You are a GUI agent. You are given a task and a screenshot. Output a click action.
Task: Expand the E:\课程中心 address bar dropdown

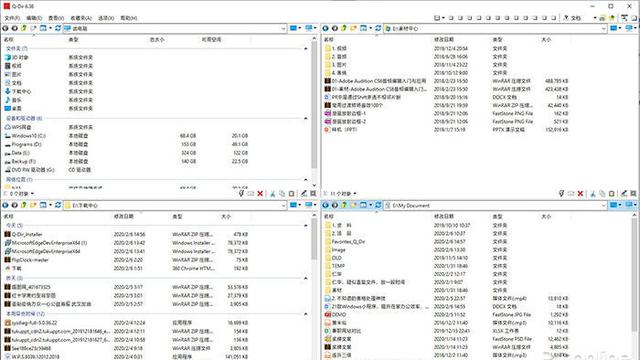[x=603, y=29]
